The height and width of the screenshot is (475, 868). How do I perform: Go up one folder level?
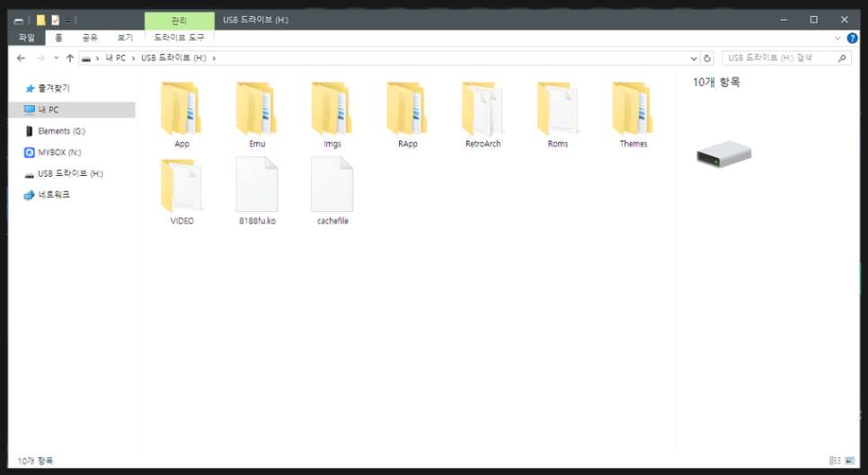click(x=70, y=58)
